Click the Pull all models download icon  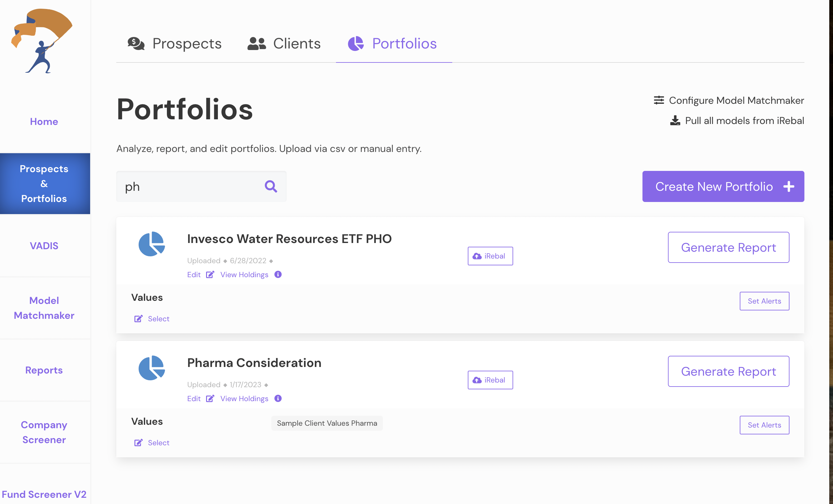pos(675,121)
